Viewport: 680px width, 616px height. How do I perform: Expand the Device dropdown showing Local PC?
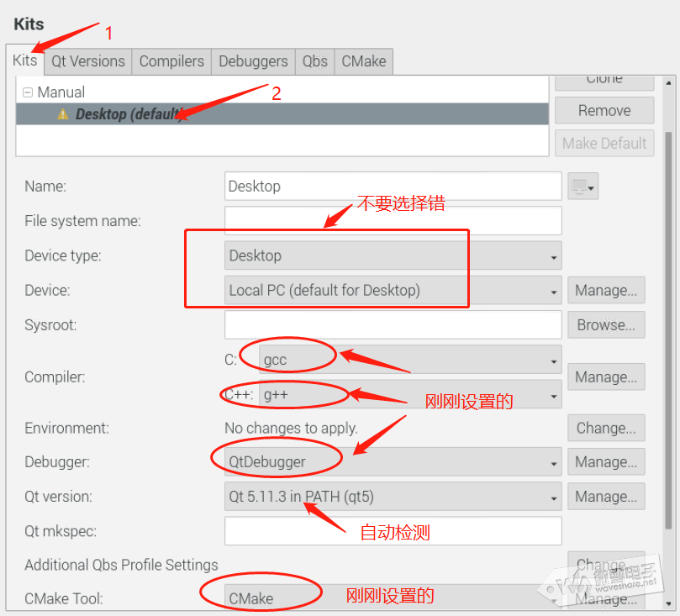point(393,291)
